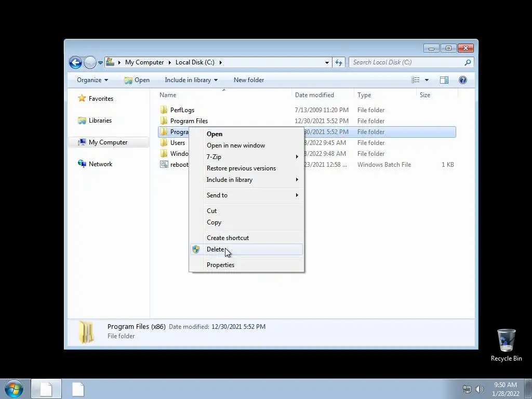Screen dimensions: 532x399
Task: Choose Properties in the context menu
Action: tap(246, 265)
